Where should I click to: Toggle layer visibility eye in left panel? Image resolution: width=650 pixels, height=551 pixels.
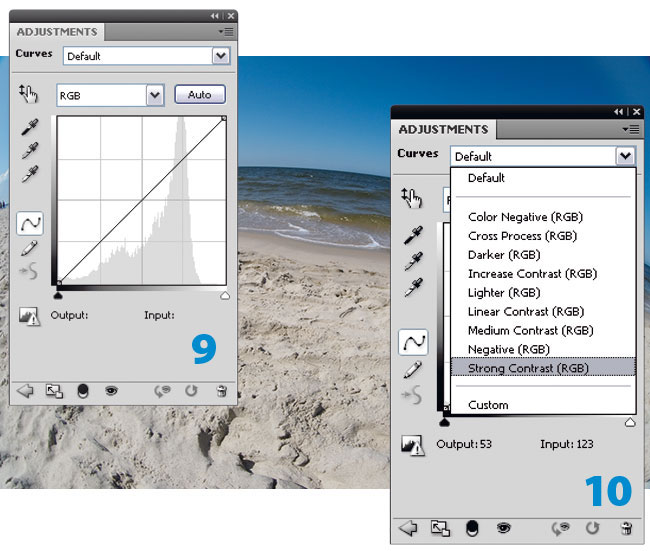(111, 391)
